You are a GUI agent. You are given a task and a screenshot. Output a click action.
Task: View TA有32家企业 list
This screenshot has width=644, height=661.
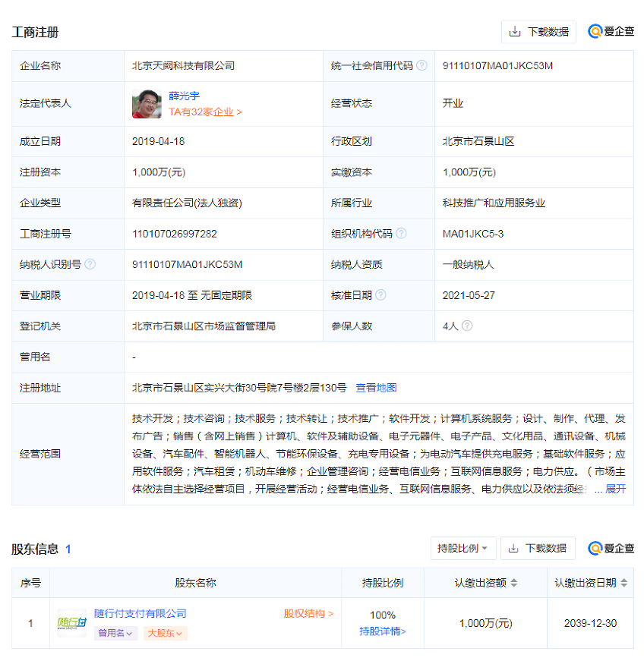tap(205, 112)
